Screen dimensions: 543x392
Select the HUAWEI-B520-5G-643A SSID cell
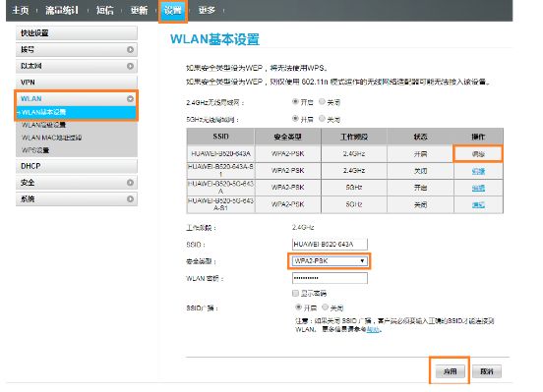(220, 188)
